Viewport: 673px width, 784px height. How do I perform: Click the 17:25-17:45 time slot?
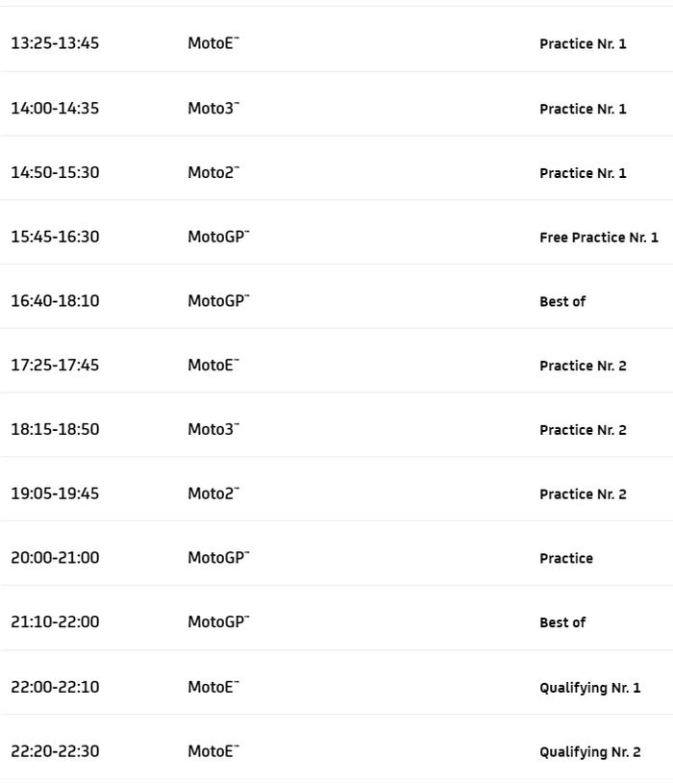pyautogui.click(x=55, y=366)
